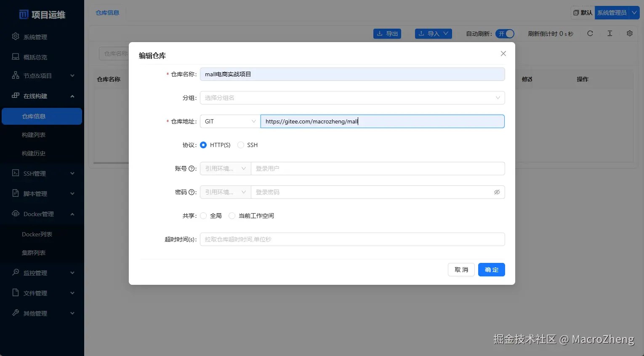This screenshot has width=644, height=356.
Task: Click the 仓库名称 table column header
Action: (x=109, y=79)
